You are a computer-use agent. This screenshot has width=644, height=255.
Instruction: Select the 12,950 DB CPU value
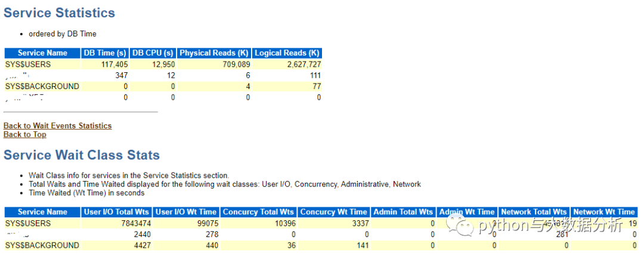163,64
